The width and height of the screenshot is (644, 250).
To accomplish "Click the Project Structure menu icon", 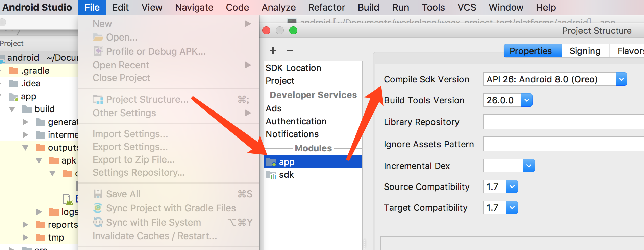I will tap(98, 99).
